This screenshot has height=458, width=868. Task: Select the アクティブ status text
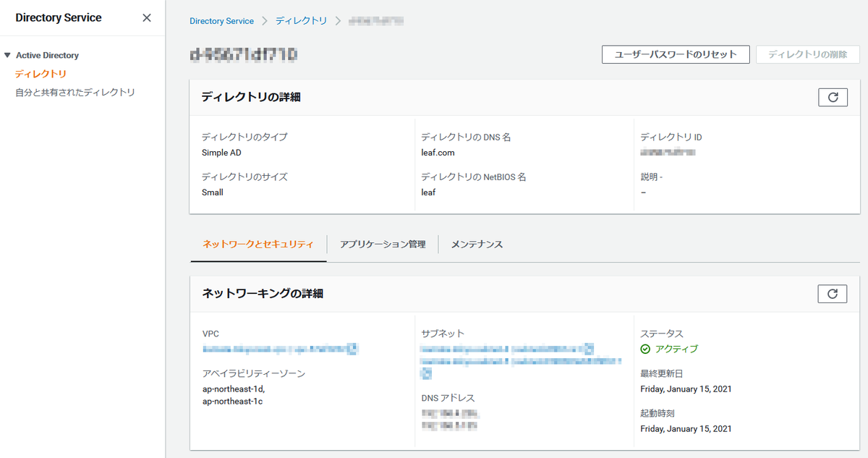point(676,349)
